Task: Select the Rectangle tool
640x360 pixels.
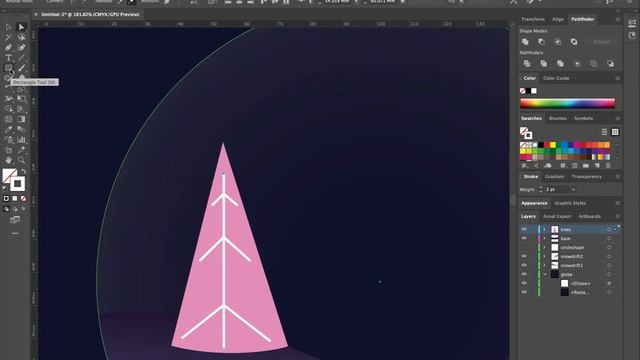Action: click(x=9, y=68)
